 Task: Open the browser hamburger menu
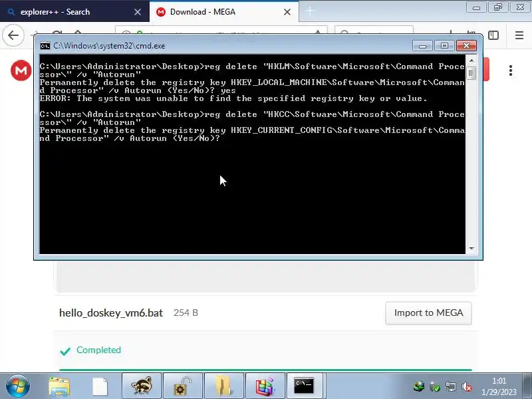[519, 35]
